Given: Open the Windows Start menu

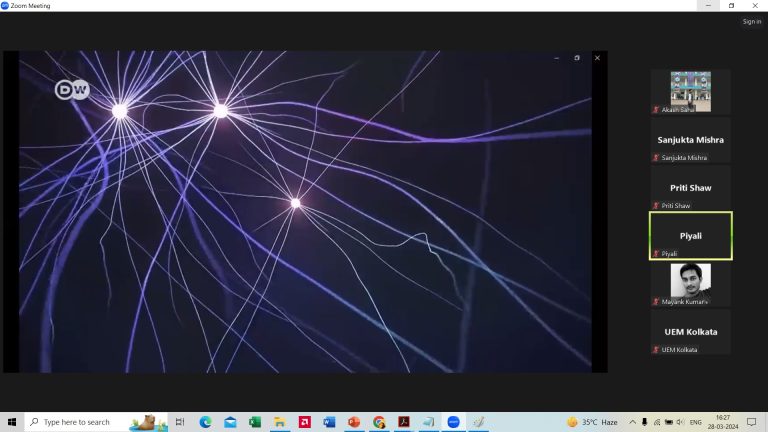Looking at the screenshot, I should coord(12,422).
